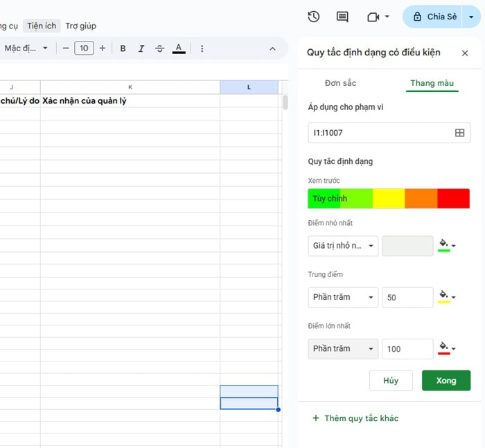The height and width of the screenshot is (448, 485).
Task: Open the Điểm nhỏ nhất type dropdown
Action: pos(343,246)
